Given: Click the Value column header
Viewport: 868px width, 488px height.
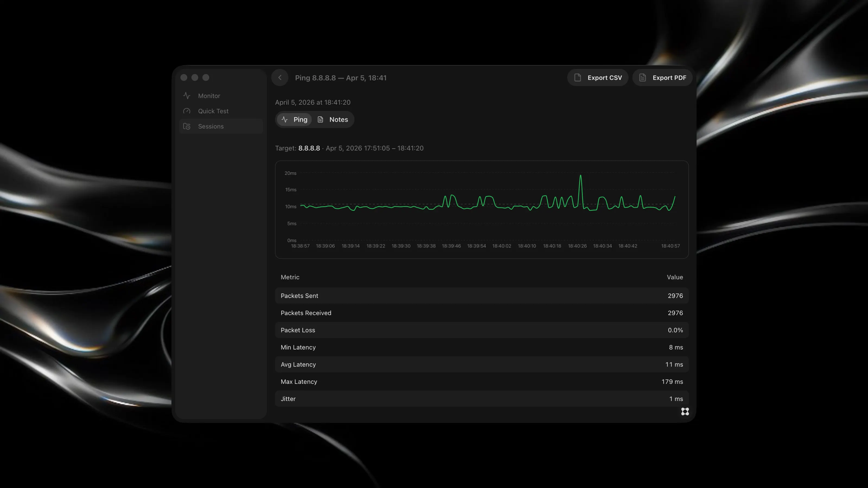Looking at the screenshot, I should [x=675, y=277].
